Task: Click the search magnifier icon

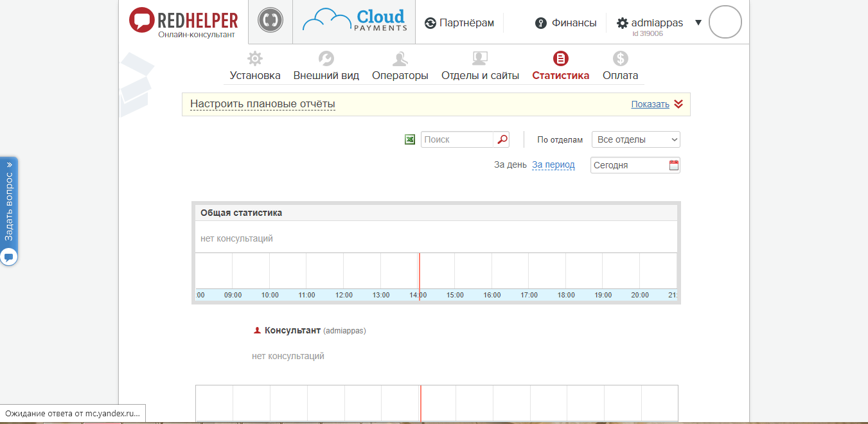Action: pos(502,139)
